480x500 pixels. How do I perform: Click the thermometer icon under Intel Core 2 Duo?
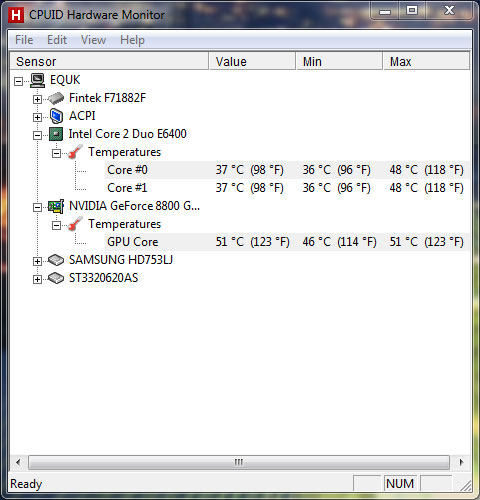tap(75, 152)
